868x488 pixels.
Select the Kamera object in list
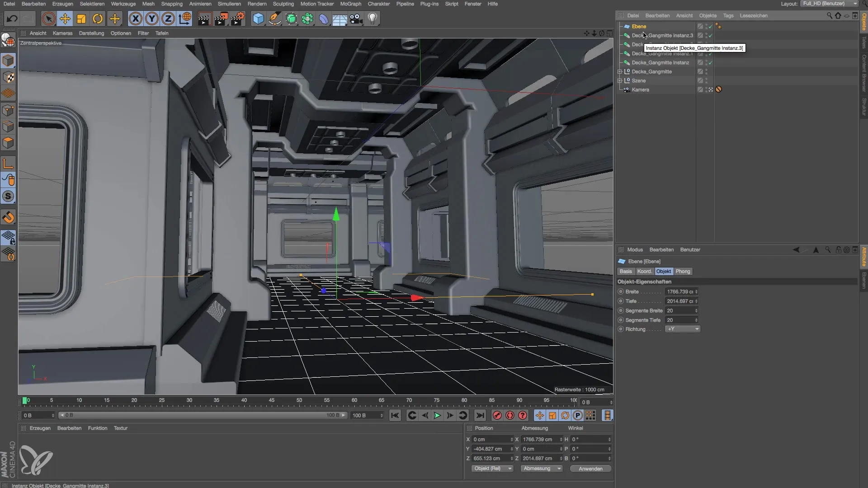click(640, 89)
